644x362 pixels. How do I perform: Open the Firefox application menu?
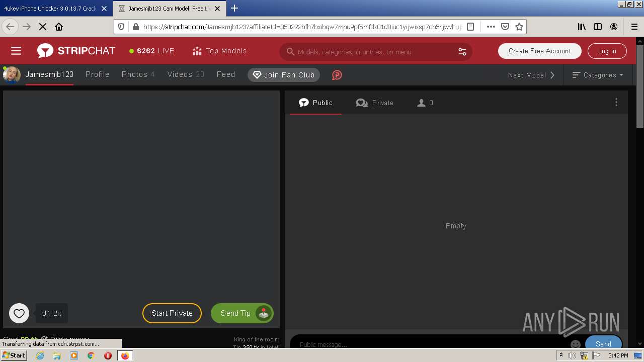click(x=634, y=27)
